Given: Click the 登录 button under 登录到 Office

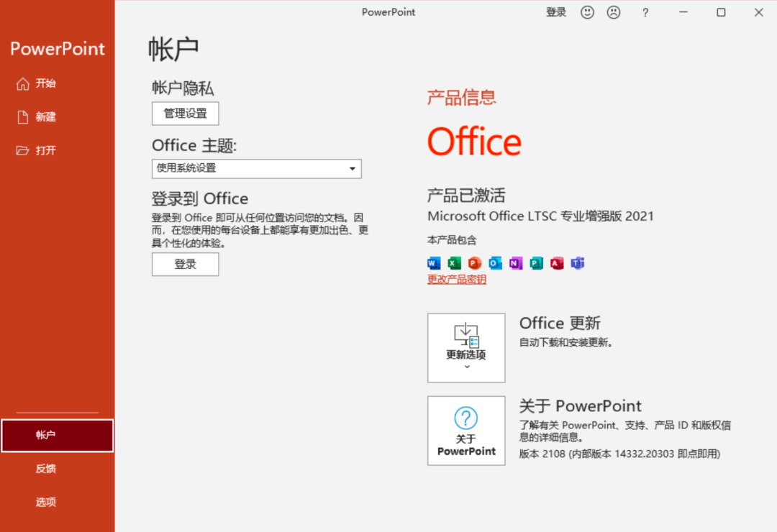Looking at the screenshot, I should tap(186, 264).
